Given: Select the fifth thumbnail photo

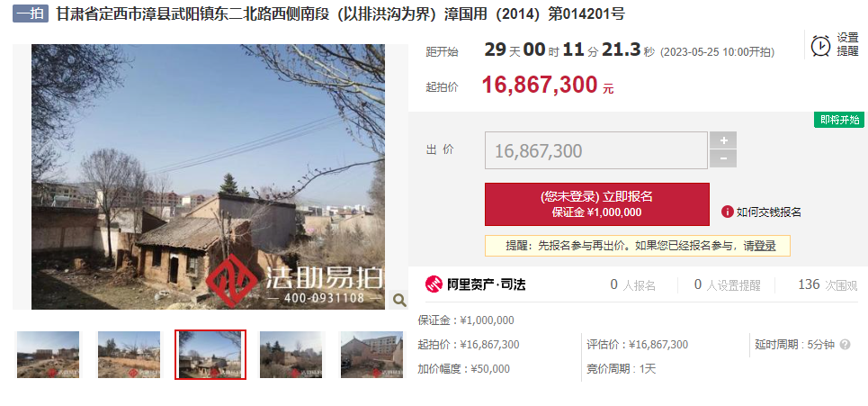Looking at the screenshot, I should click(x=372, y=355).
